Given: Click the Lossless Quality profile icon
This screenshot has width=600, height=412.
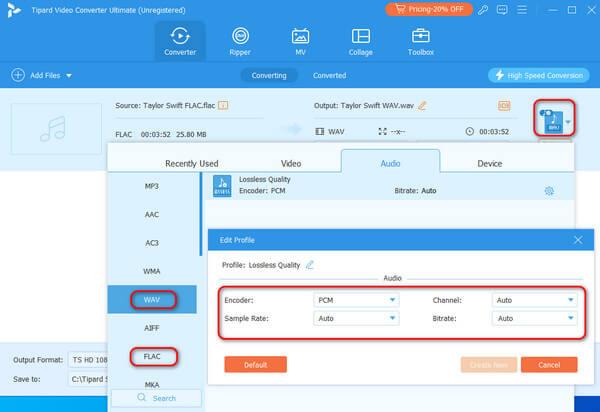Looking at the screenshot, I should click(x=222, y=186).
